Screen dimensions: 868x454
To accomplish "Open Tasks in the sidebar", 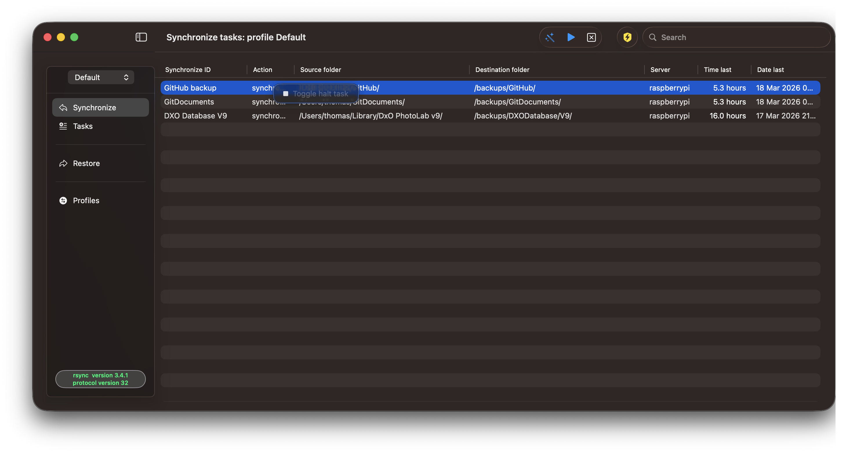I will click(x=83, y=126).
